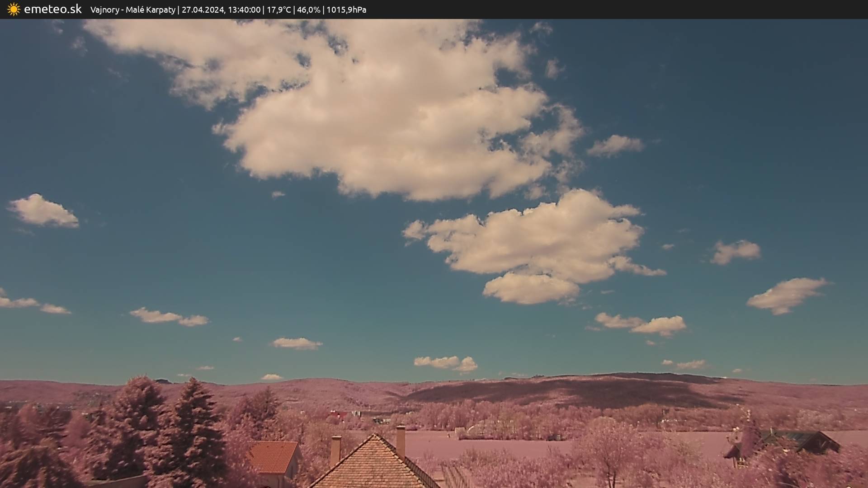Click the Vajnory - Malé Karpaty location label
The image size is (868, 488).
click(132, 9)
